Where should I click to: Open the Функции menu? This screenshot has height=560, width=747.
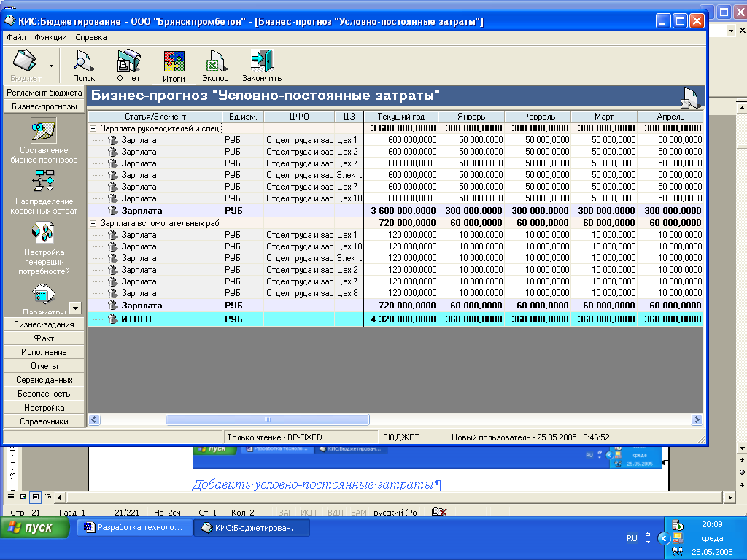click(x=50, y=37)
